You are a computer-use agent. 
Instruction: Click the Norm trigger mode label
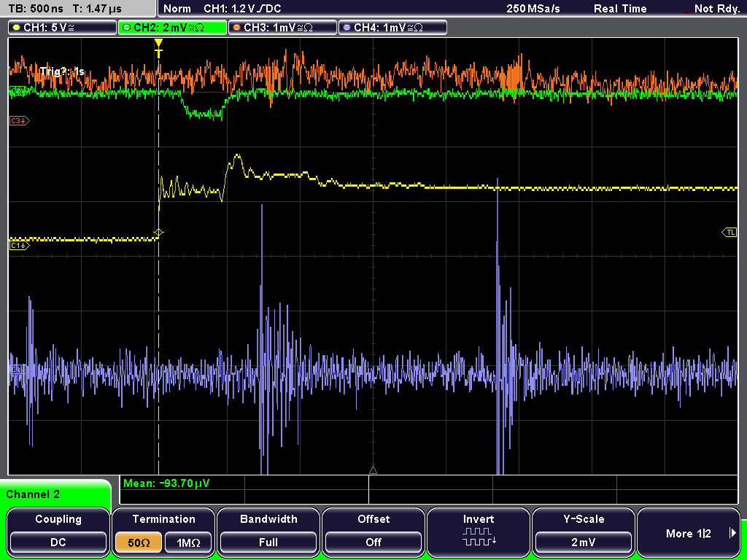pyautogui.click(x=177, y=9)
